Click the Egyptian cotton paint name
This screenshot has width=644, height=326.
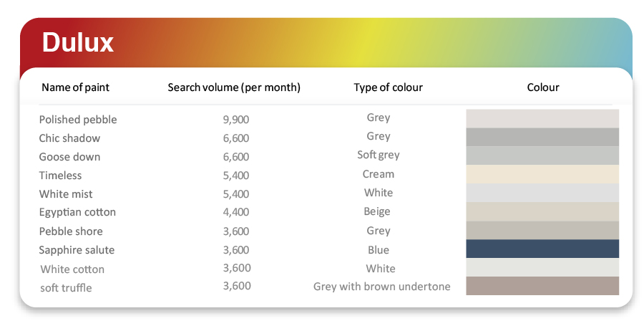click(77, 212)
